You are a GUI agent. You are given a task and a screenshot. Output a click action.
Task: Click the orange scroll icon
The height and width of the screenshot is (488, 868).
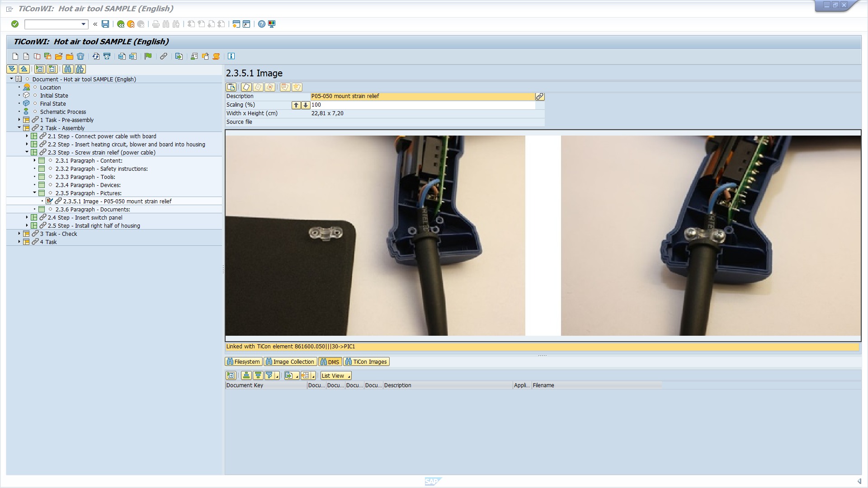pos(217,56)
